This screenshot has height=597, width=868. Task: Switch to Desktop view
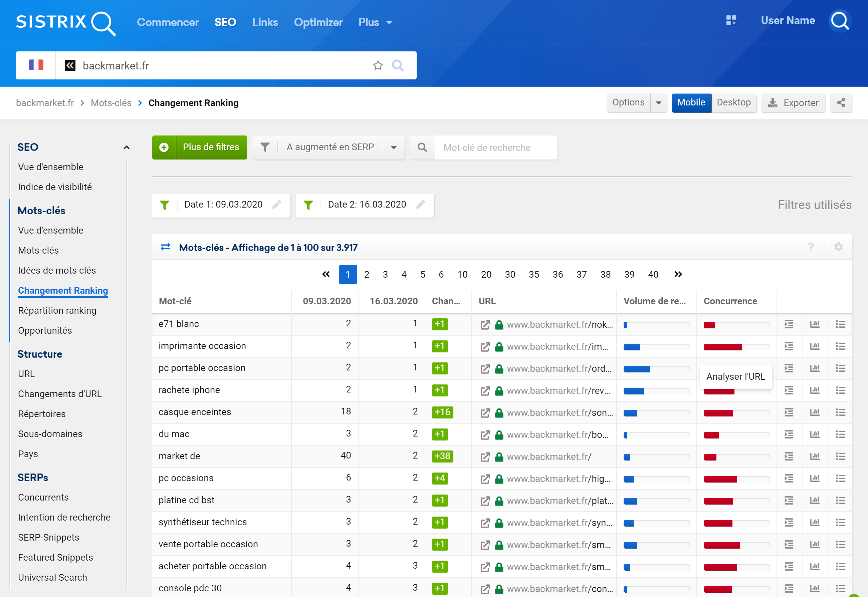pyautogui.click(x=734, y=102)
